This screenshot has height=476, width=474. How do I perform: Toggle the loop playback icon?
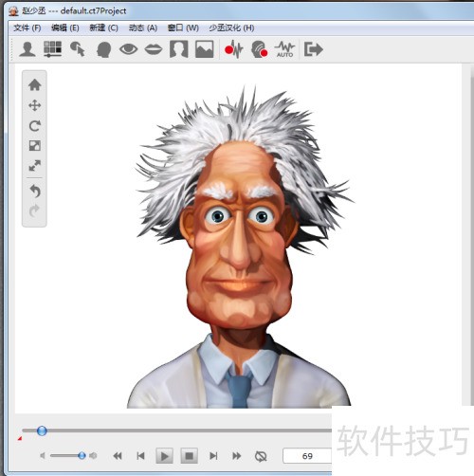[x=261, y=456]
